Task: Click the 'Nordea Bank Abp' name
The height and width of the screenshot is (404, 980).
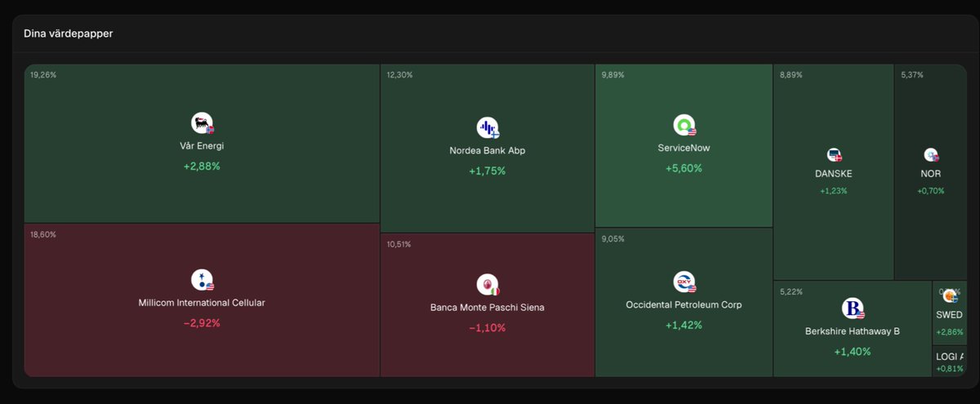Action: coord(488,151)
